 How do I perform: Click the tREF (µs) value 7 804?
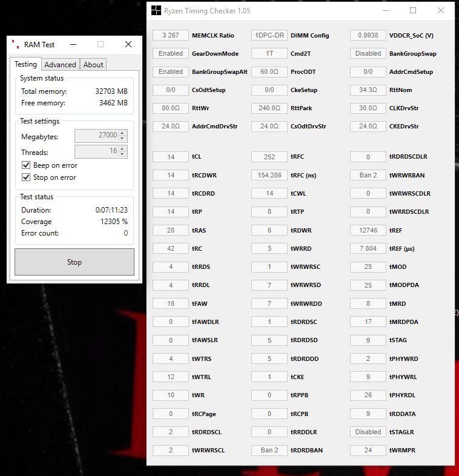[x=368, y=248]
